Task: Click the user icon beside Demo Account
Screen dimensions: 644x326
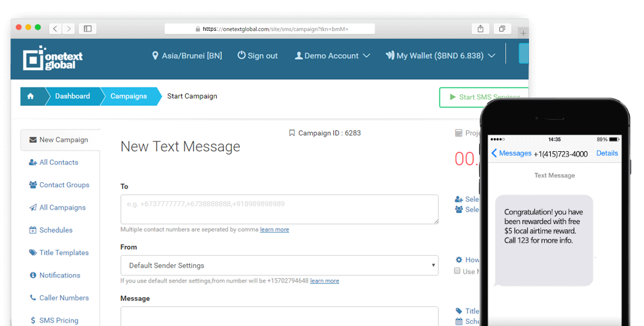Action: [x=298, y=55]
